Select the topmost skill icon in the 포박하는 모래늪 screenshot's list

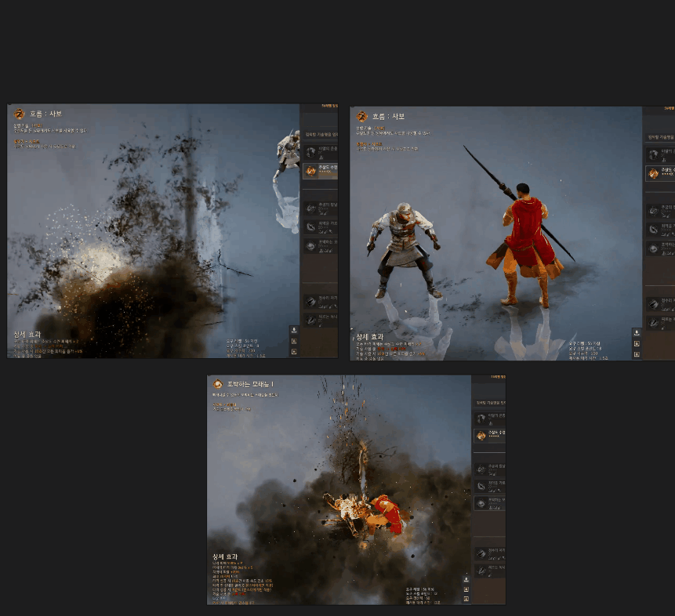[481, 419]
